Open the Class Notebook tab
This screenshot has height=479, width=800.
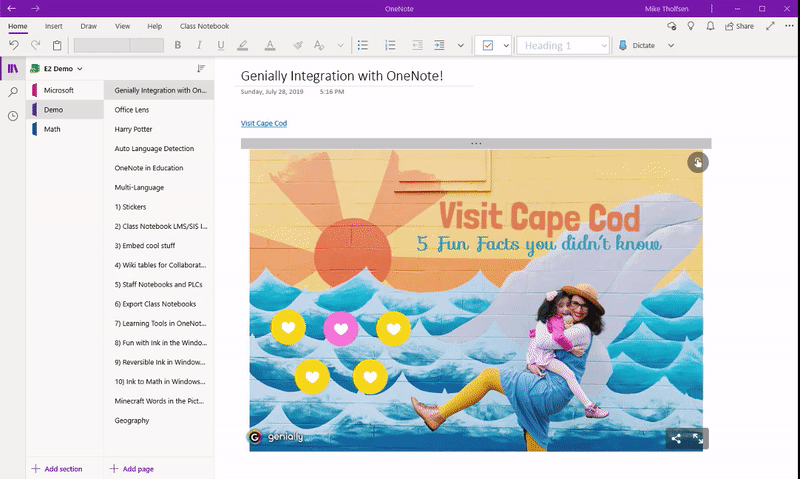[x=204, y=26]
